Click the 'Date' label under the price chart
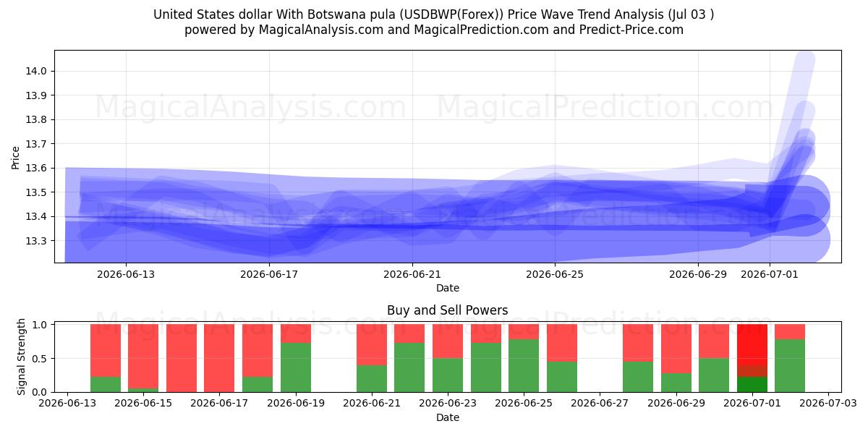The height and width of the screenshot is (434, 868). pos(448,288)
